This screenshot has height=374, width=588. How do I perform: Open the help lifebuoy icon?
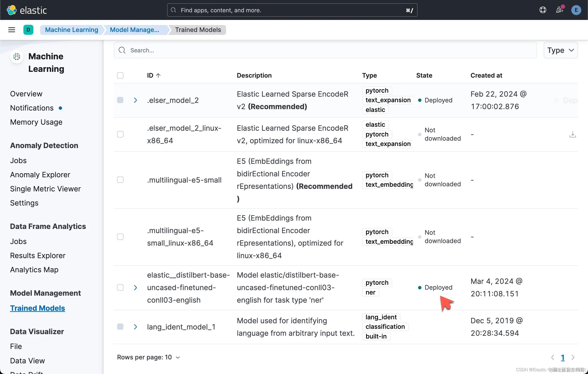coord(543,10)
